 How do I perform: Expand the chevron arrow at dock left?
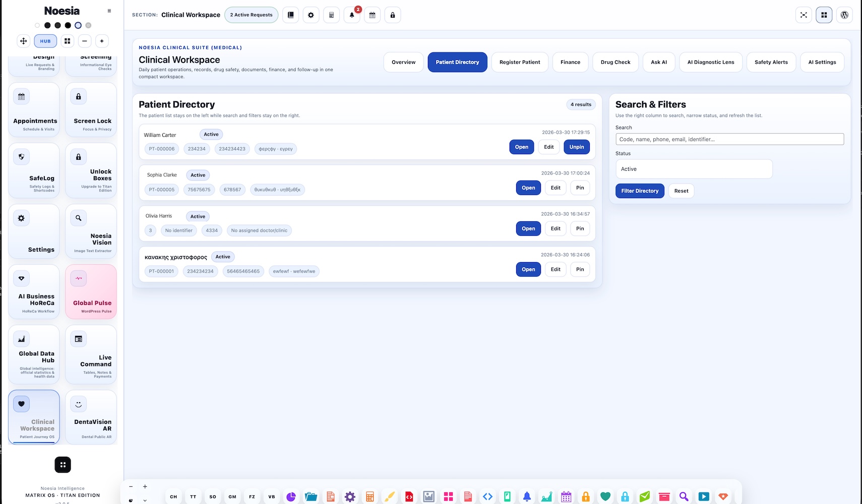point(145,500)
